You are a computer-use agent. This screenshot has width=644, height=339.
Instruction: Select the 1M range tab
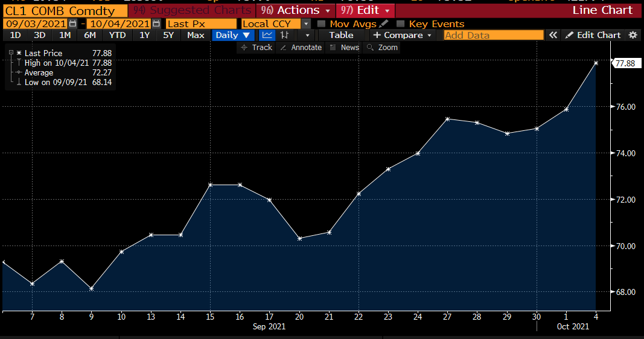tap(65, 36)
